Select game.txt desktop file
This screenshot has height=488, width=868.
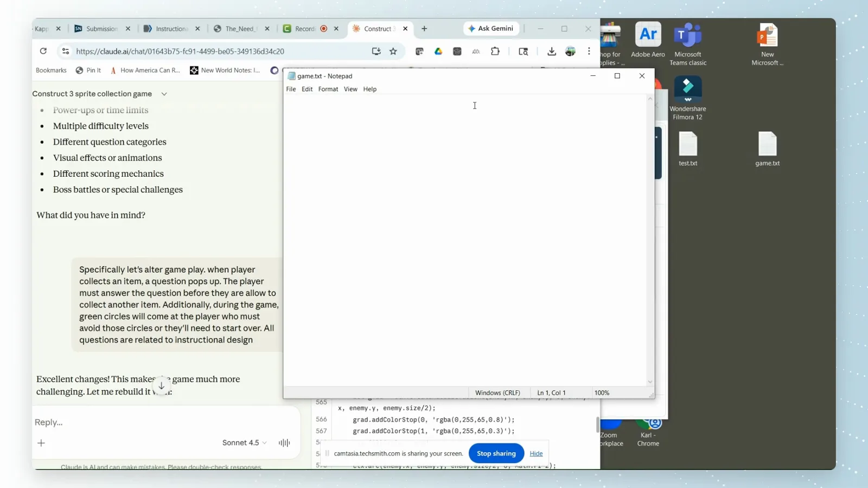tap(768, 149)
